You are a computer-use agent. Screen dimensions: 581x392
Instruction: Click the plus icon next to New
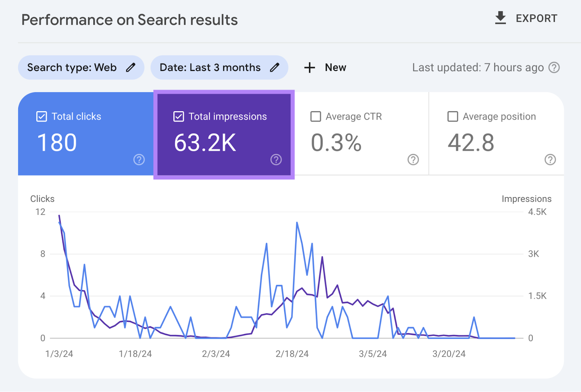click(x=309, y=68)
